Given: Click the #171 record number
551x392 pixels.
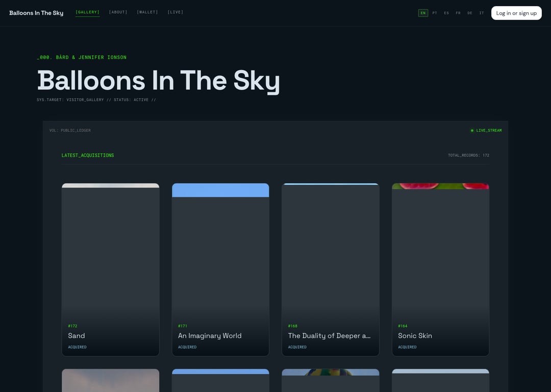Looking at the screenshot, I should tap(182, 326).
